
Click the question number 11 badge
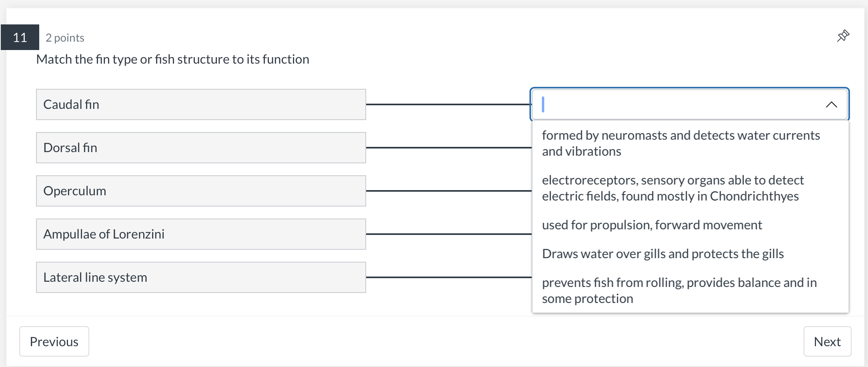(x=19, y=37)
